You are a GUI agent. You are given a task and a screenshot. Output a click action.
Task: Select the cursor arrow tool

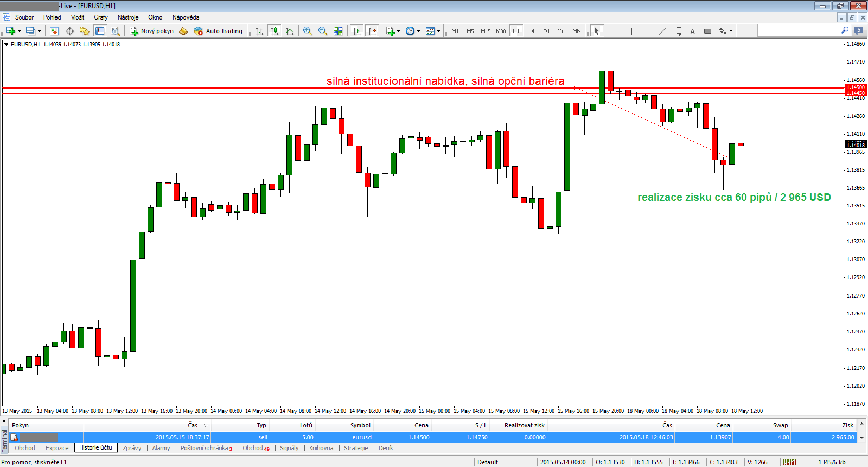(x=597, y=31)
